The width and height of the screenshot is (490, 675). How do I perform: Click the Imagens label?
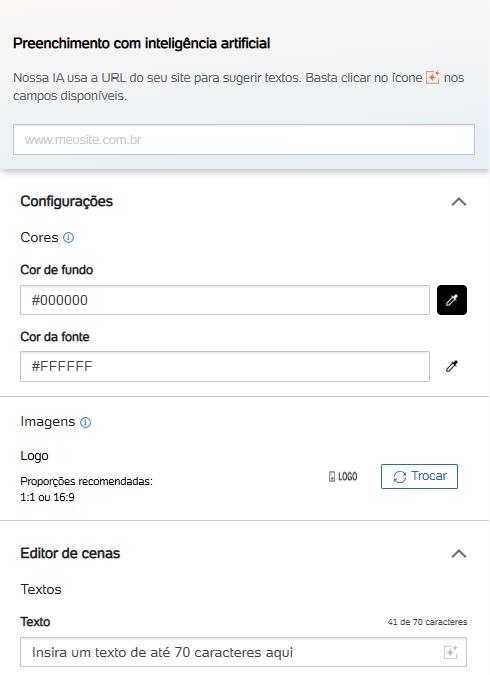coord(48,422)
